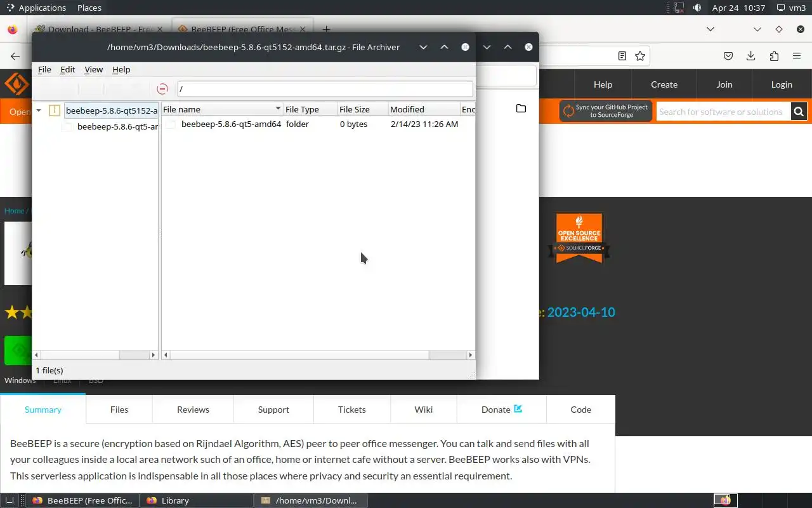The height and width of the screenshot is (508, 812).
Task: Switch to the Support tab
Action: (x=273, y=410)
